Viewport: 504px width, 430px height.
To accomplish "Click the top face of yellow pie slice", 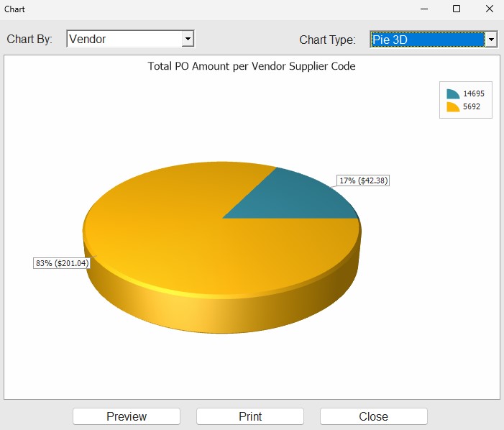I will pos(180,230).
